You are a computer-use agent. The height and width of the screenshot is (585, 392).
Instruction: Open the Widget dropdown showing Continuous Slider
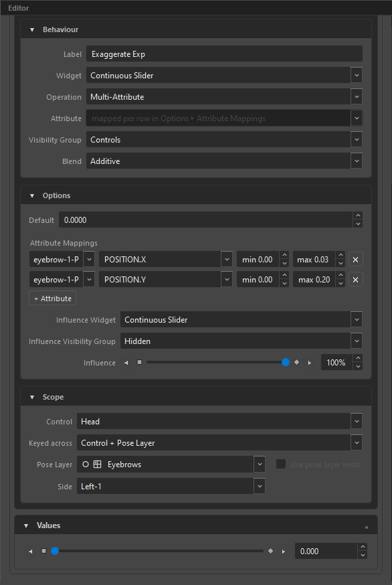coord(224,76)
